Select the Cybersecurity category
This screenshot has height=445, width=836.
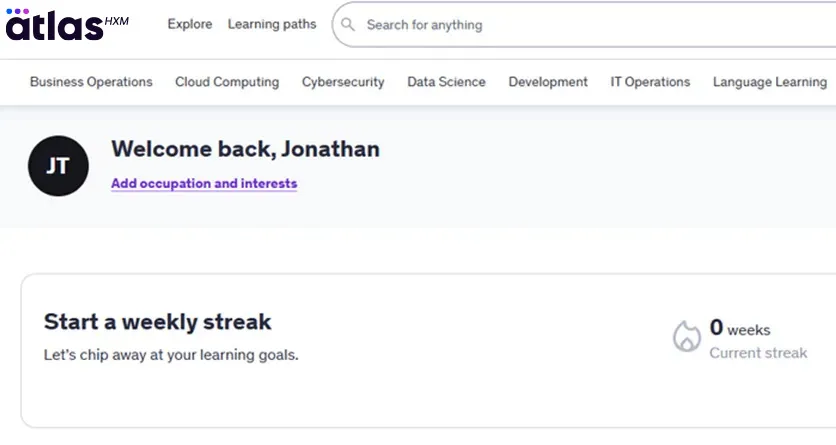click(343, 82)
